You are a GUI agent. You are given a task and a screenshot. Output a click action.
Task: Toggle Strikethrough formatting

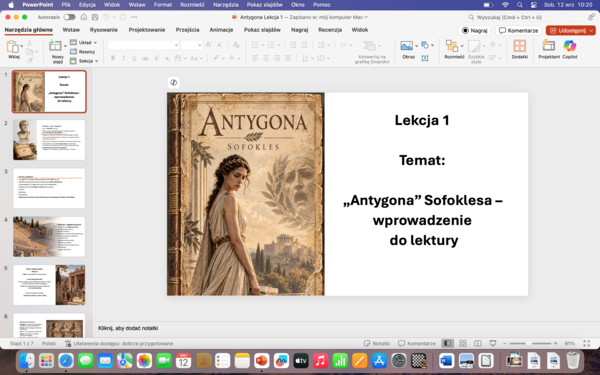145,58
